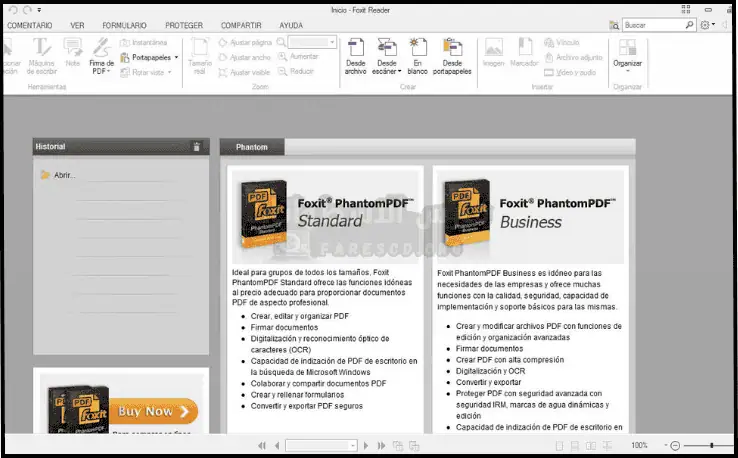Clear history with the trash icon
Image resolution: width=738 pixels, height=458 pixels.
197,147
